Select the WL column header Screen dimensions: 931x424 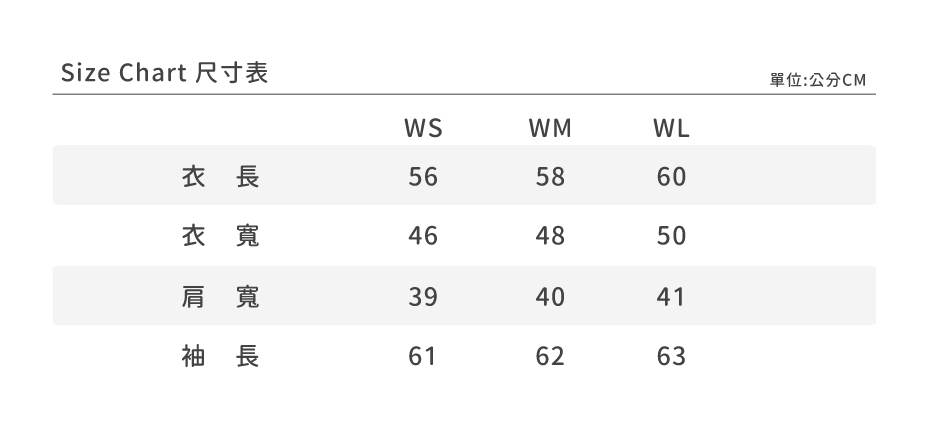click(x=671, y=129)
